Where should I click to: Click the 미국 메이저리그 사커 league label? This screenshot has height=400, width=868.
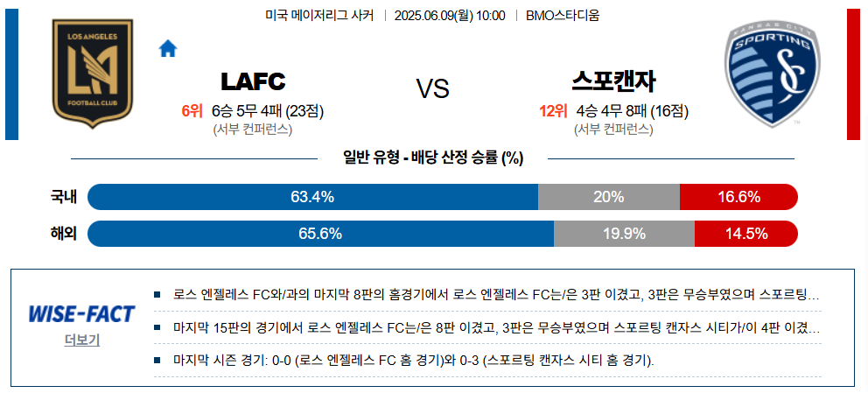[318, 16]
